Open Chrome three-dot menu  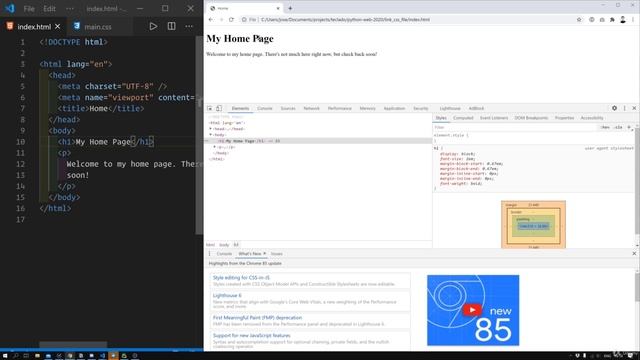(x=633, y=20)
